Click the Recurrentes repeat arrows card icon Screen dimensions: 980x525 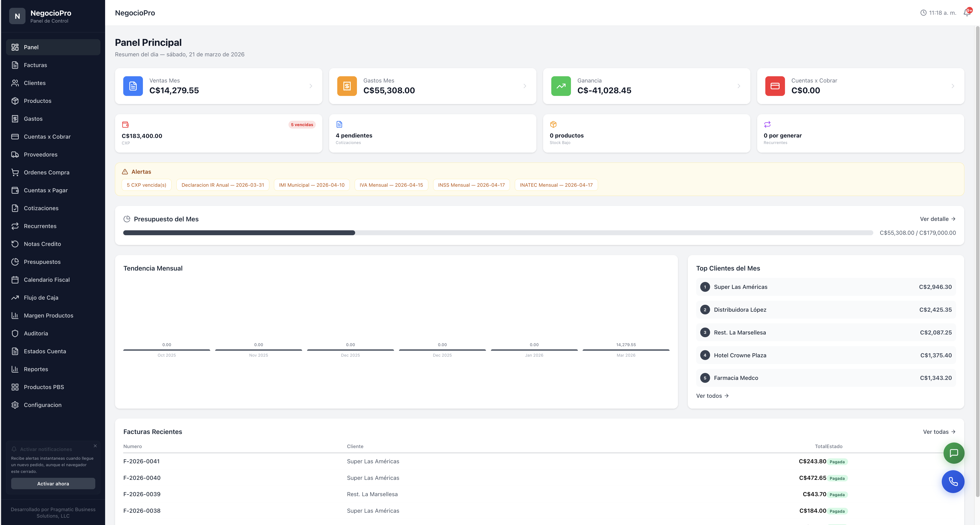click(x=767, y=124)
